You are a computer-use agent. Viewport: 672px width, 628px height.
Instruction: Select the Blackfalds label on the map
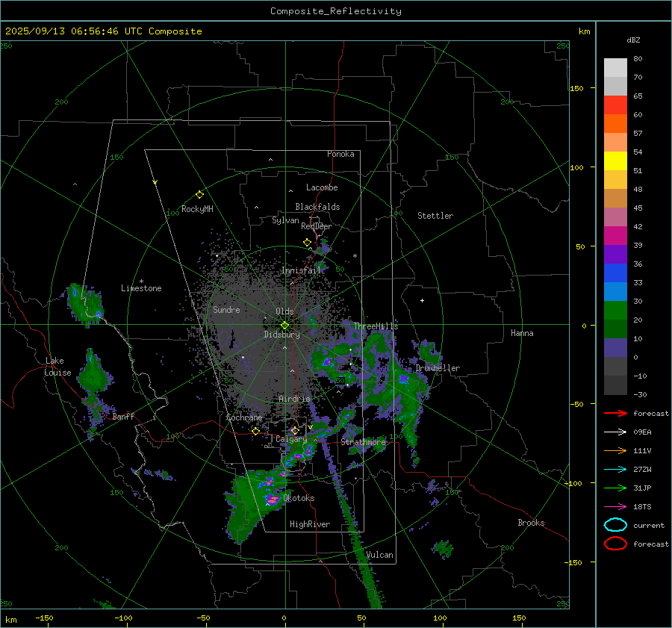coord(317,207)
